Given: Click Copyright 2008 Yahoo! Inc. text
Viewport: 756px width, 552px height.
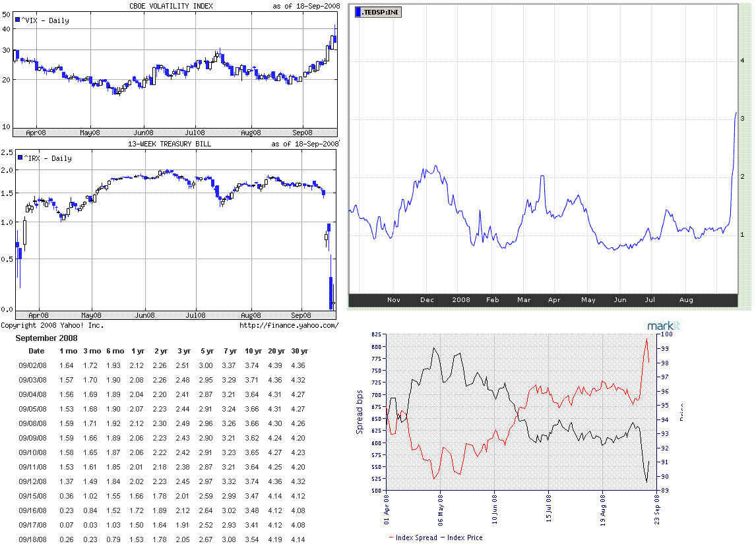Looking at the screenshot, I should point(52,325).
